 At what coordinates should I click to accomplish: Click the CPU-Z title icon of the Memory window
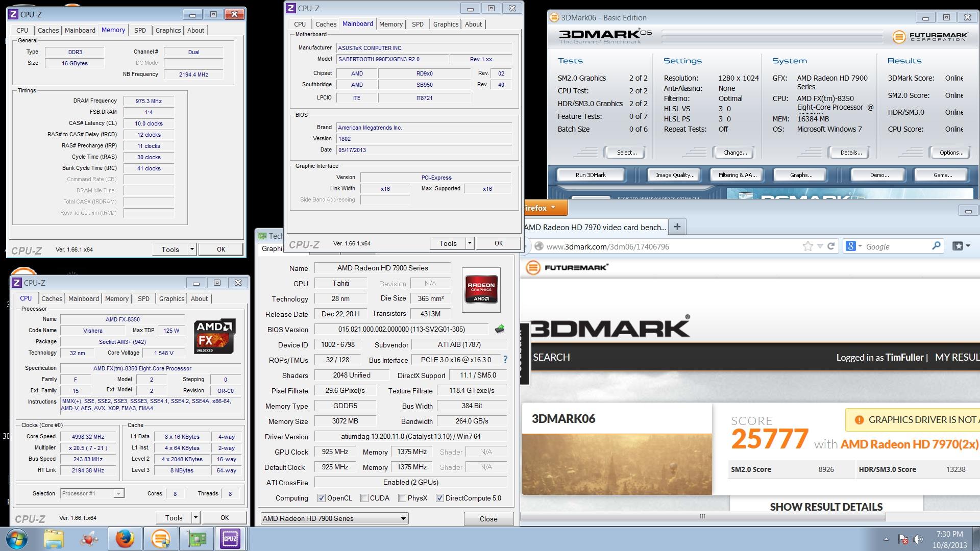(14, 14)
